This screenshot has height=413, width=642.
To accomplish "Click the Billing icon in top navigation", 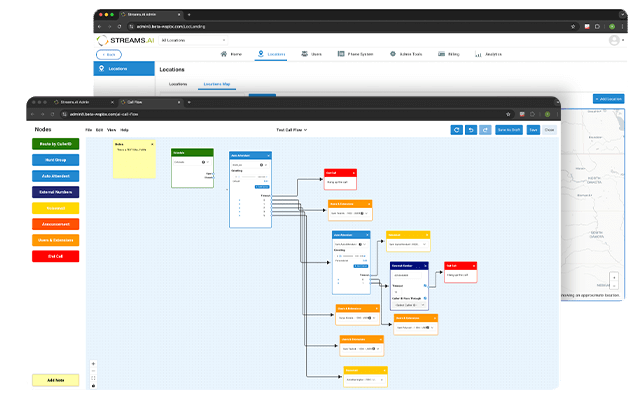I will pyautogui.click(x=441, y=53).
